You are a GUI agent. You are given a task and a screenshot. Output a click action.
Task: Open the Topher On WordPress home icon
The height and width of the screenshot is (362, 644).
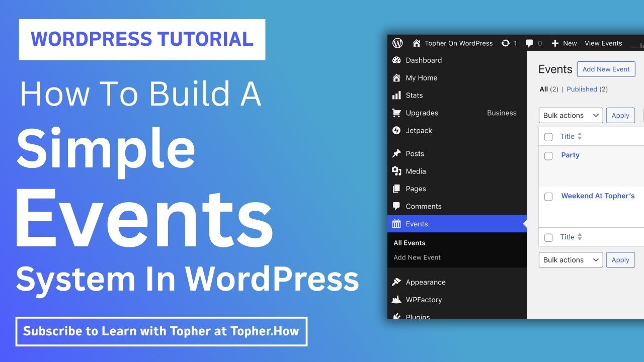tap(417, 43)
